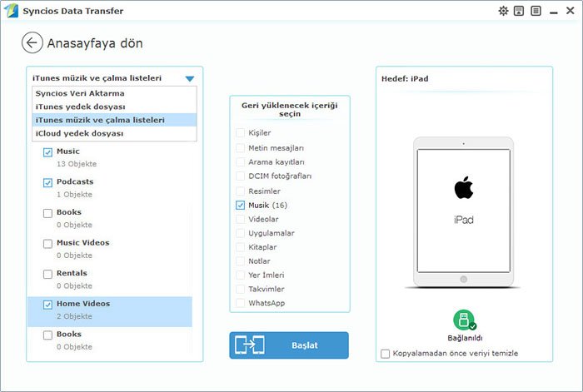This screenshot has height=392, width=583.
Task: Collapse the source dropdown arrow
Action: click(190, 79)
